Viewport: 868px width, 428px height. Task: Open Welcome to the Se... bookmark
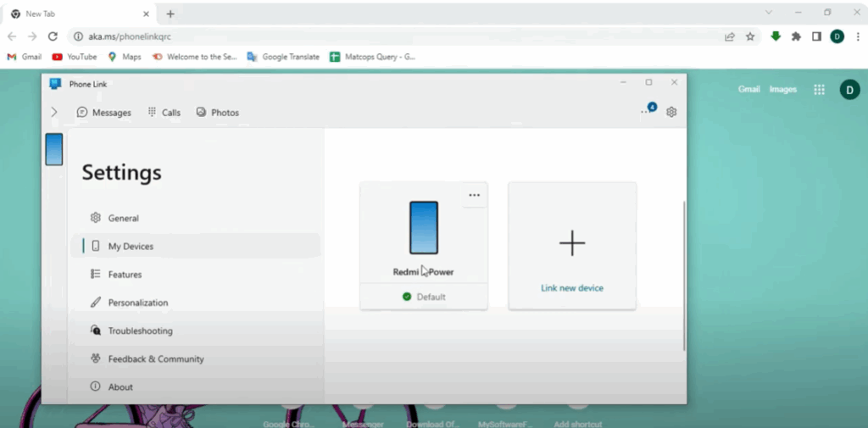coord(194,57)
